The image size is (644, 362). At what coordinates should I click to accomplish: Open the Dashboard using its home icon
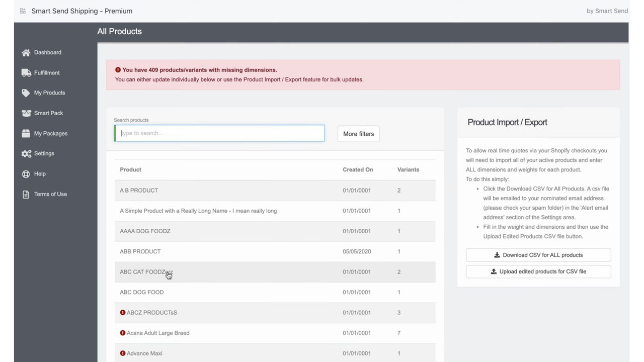point(25,52)
